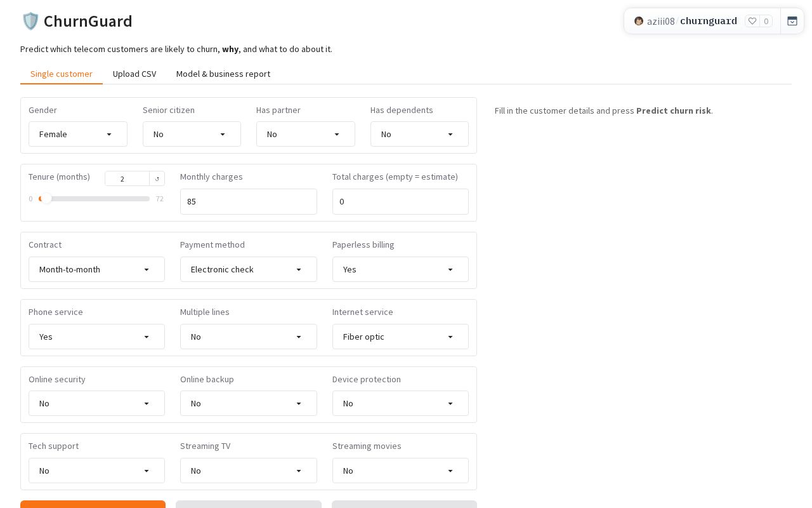Click the aziii08 user avatar icon
The width and height of the screenshot is (812, 508).
[639, 21]
